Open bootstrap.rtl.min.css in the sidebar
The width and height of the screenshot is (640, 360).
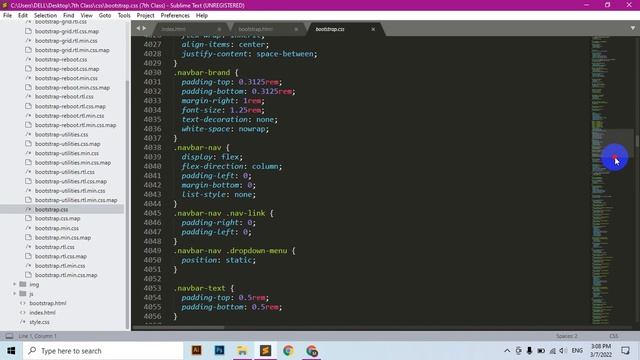tap(60, 266)
